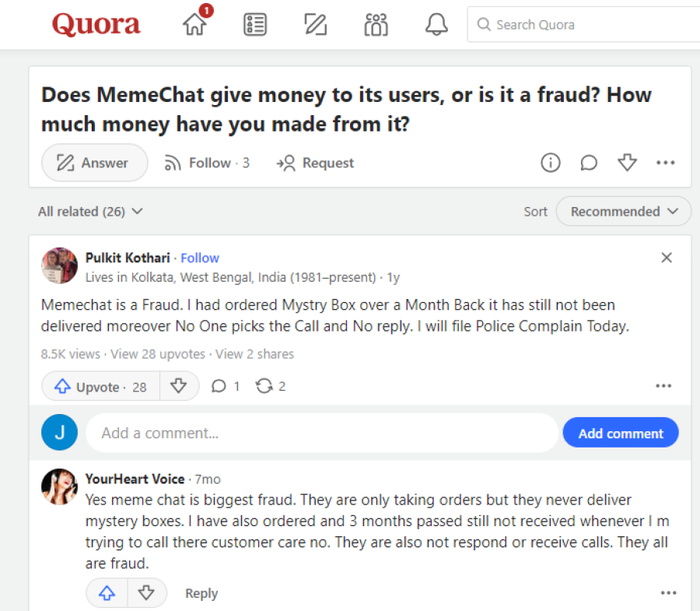Click the 1y answer timestamp
Image resolution: width=700 pixels, height=611 pixels.
[394, 278]
